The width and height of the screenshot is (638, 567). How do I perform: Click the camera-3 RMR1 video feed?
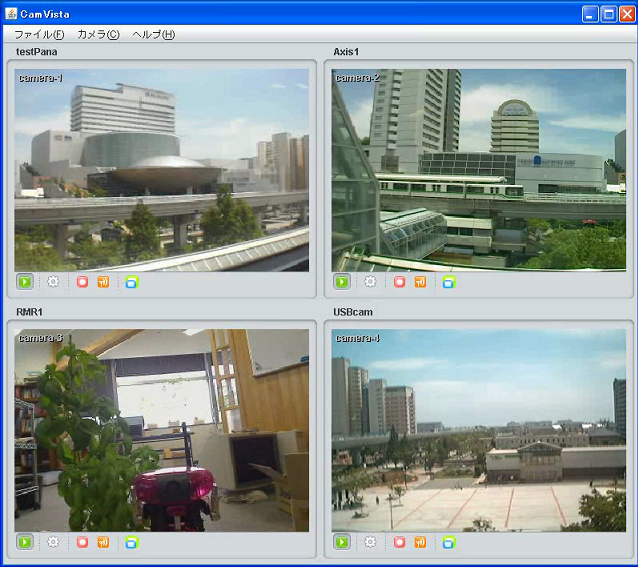(x=162, y=431)
